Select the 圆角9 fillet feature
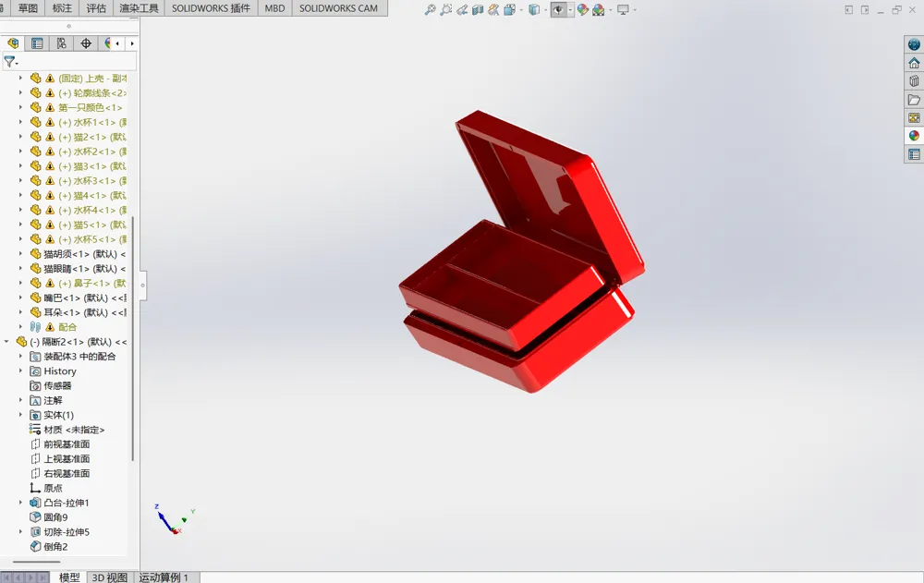 (49, 517)
